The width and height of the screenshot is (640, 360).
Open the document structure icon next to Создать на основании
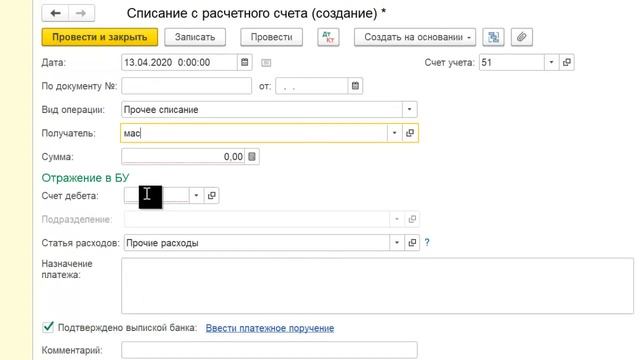click(x=493, y=37)
